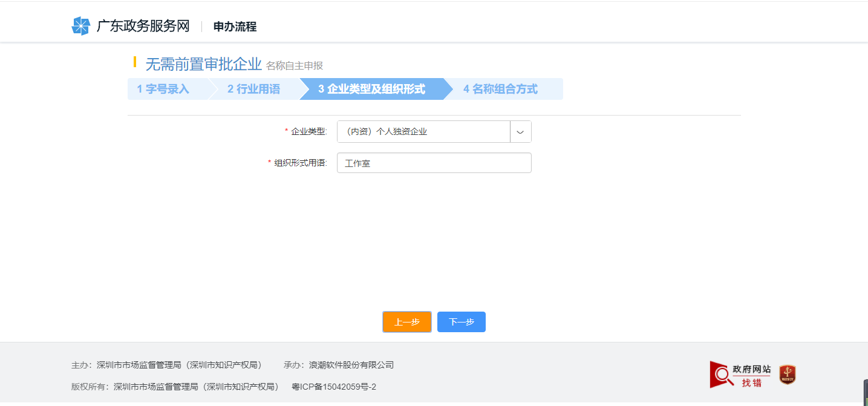Click the red round government emblem badge
The image size is (868, 406).
[x=788, y=375]
